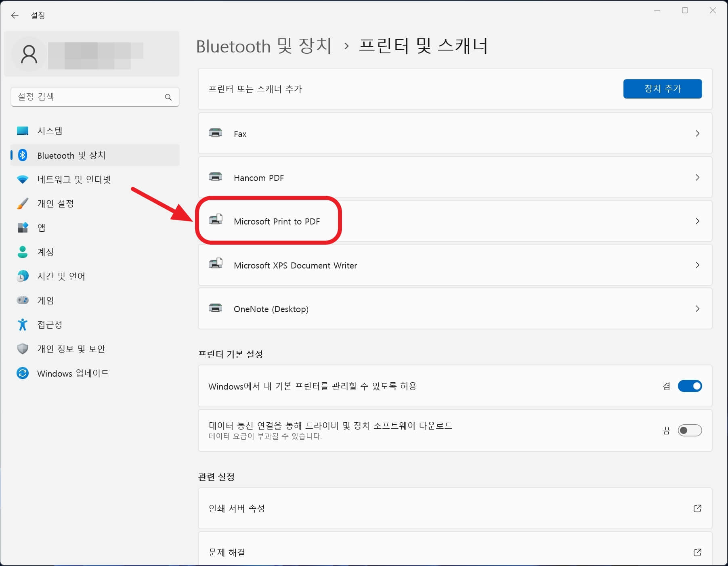Click the 개인 정보 및 보안 shield icon
This screenshot has width=728, height=566.
click(23, 349)
